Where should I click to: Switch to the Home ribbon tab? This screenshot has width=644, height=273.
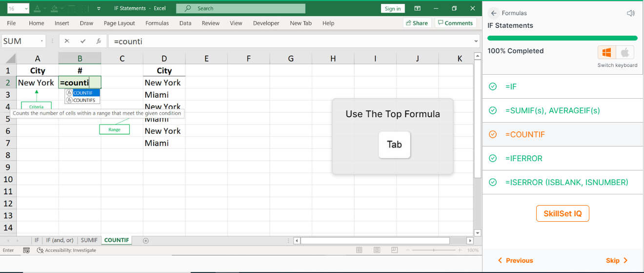[x=37, y=23]
